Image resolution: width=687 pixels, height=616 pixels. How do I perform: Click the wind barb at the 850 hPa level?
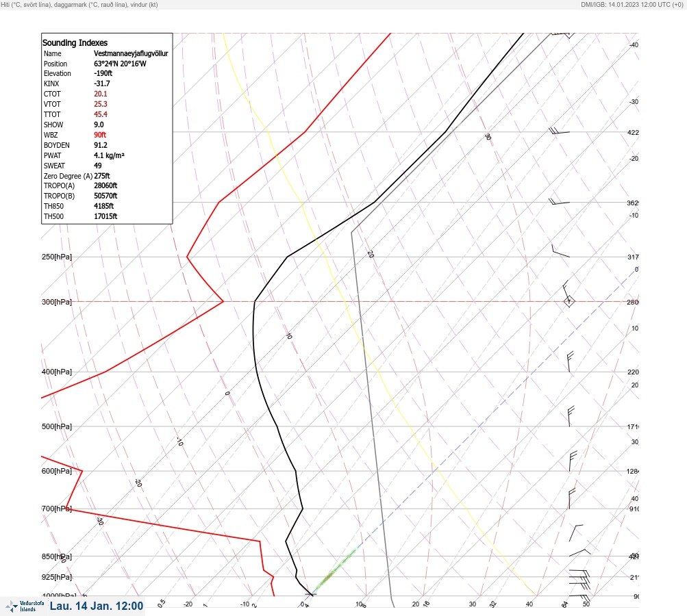point(579,552)
